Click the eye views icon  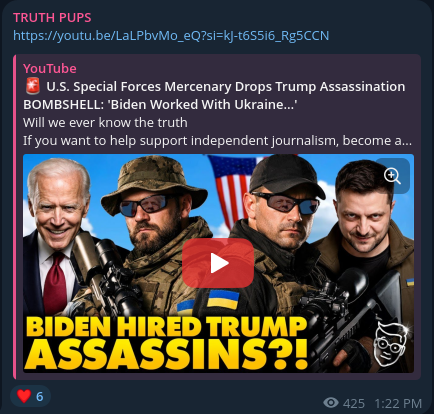tap(331, 403)
